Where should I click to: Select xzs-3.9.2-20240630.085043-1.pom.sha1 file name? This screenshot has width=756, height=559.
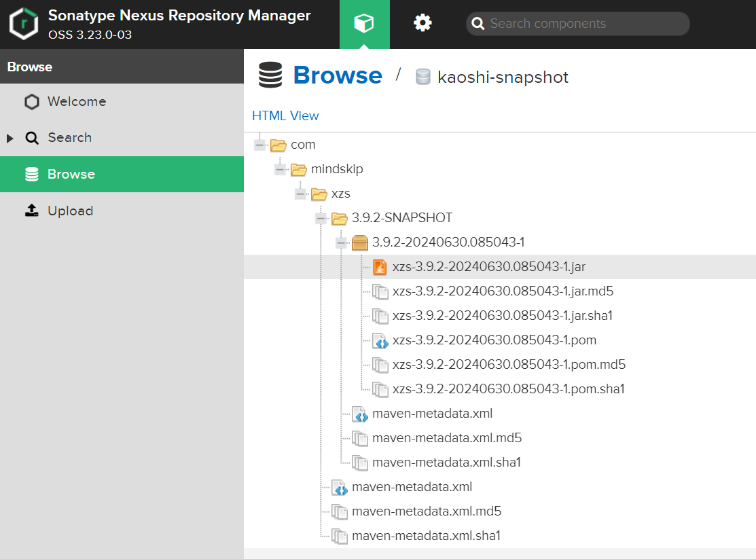click(x=508, y=389)
